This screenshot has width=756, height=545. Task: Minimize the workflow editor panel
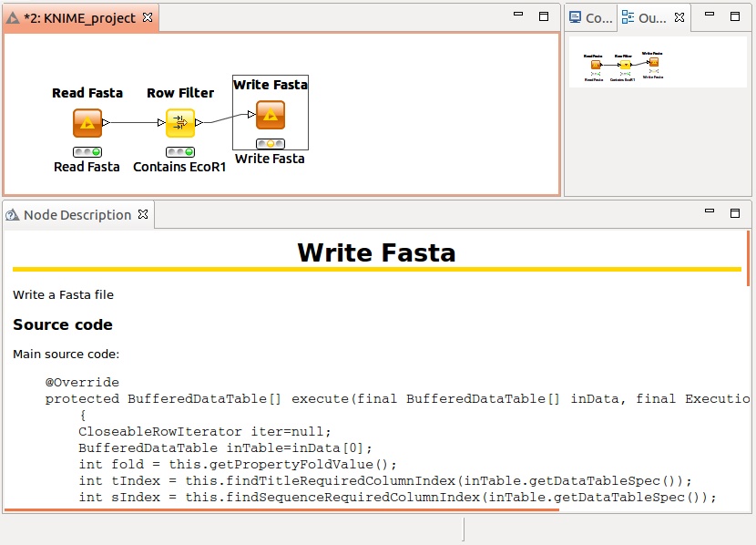518,15
